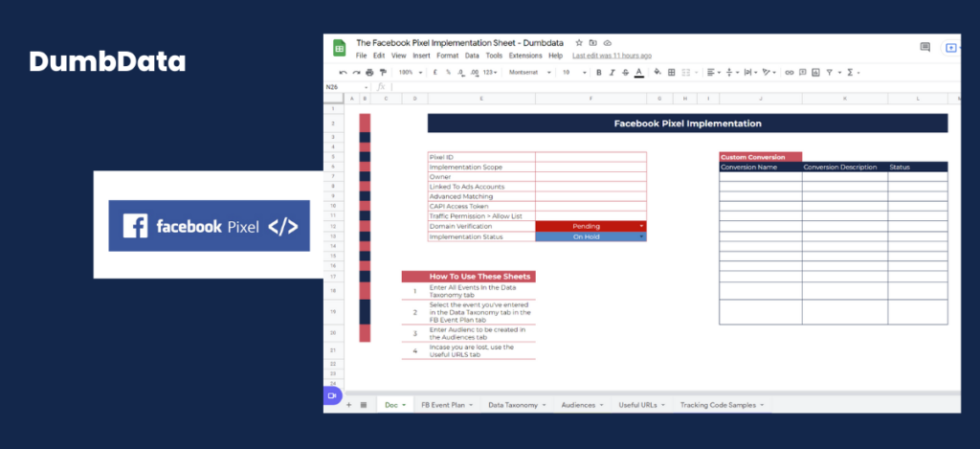Click the print icon
The image size is (980, 449).
pos(369,73)
